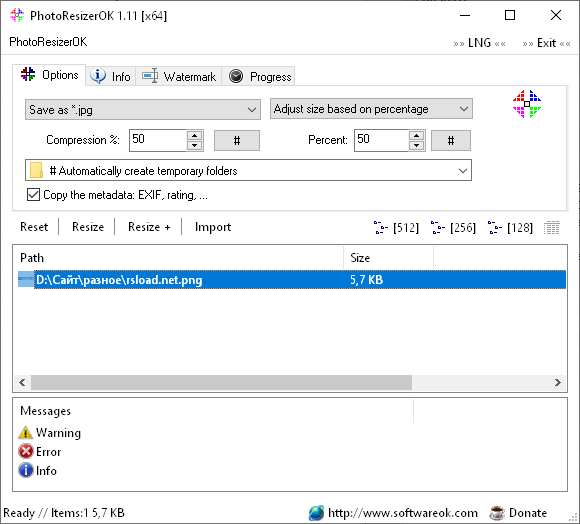
Task: Click the blue info icon on Info tab
Action: pos(98,76)
